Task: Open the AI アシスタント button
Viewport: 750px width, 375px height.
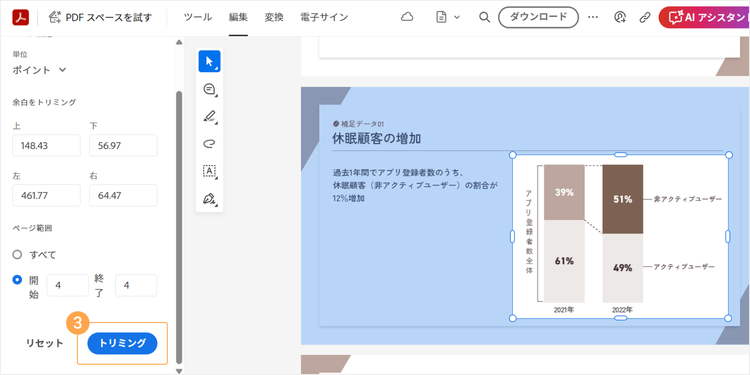Action: [704, 18]
